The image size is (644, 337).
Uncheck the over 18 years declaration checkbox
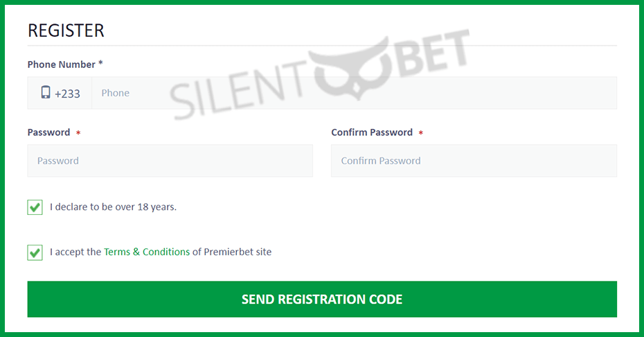(x=35, y=207)
